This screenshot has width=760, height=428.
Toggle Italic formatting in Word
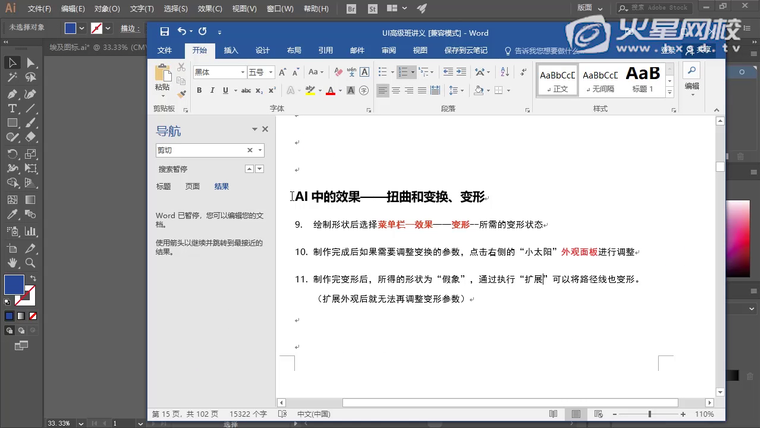(212, 91)
